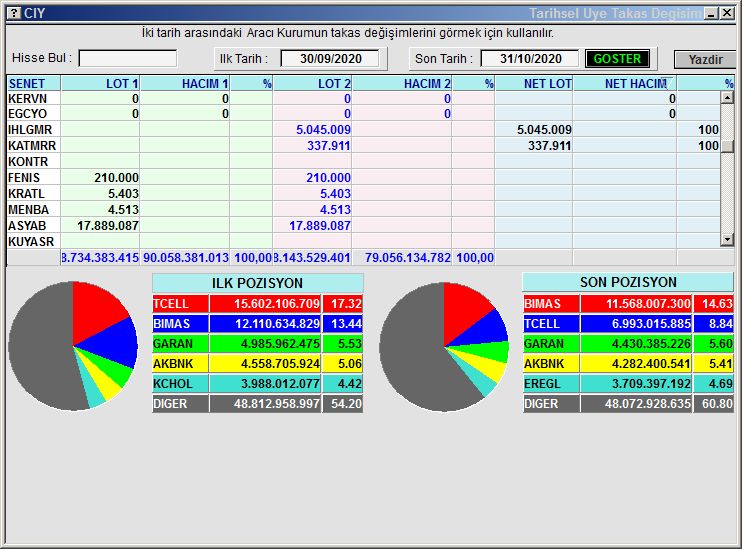
Task: Sort by the NET HACIM column header
Action: (625, 83)
